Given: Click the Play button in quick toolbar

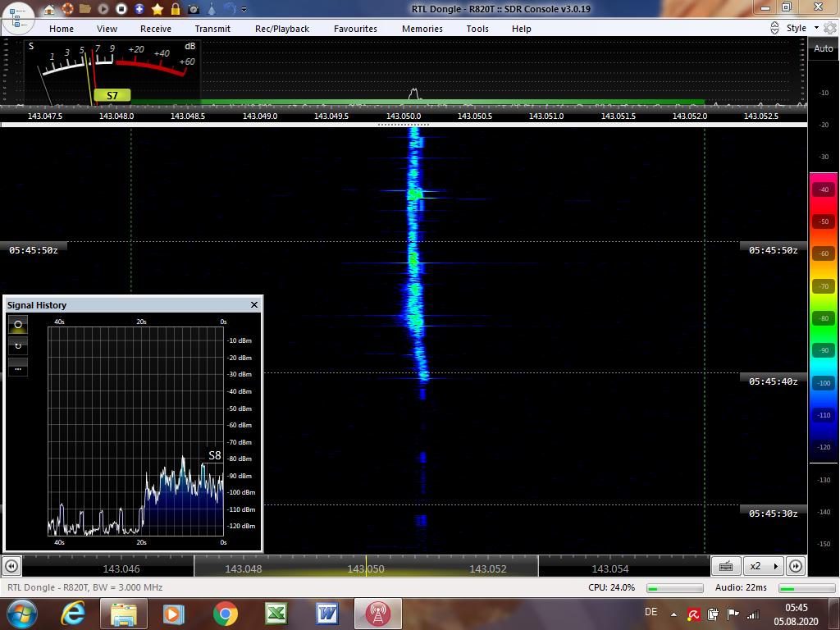Looking at the screenshot, I should point(103,8).
